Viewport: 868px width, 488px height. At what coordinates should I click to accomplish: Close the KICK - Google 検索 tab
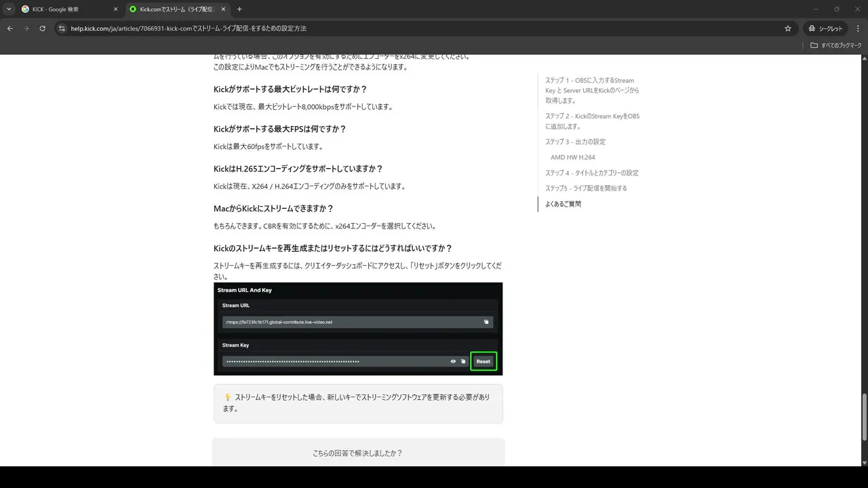tap(115, 9)
